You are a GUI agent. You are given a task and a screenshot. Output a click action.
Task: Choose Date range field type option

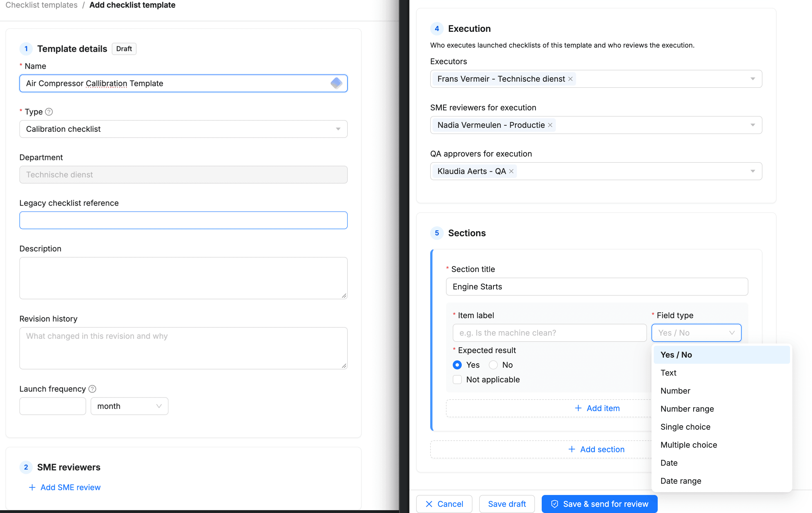click(722, 481)
